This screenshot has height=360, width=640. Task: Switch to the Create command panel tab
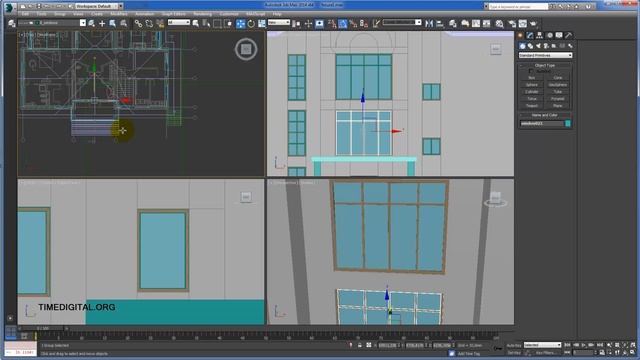click(520, 35)
